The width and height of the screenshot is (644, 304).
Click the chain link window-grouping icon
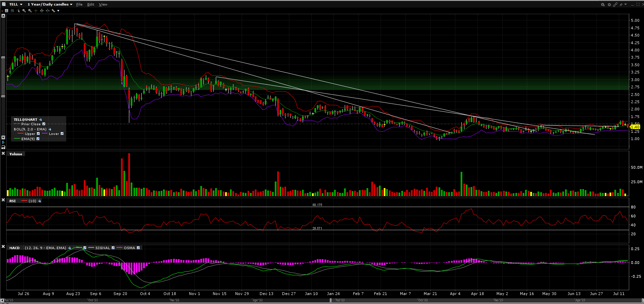tap(615, 4)
